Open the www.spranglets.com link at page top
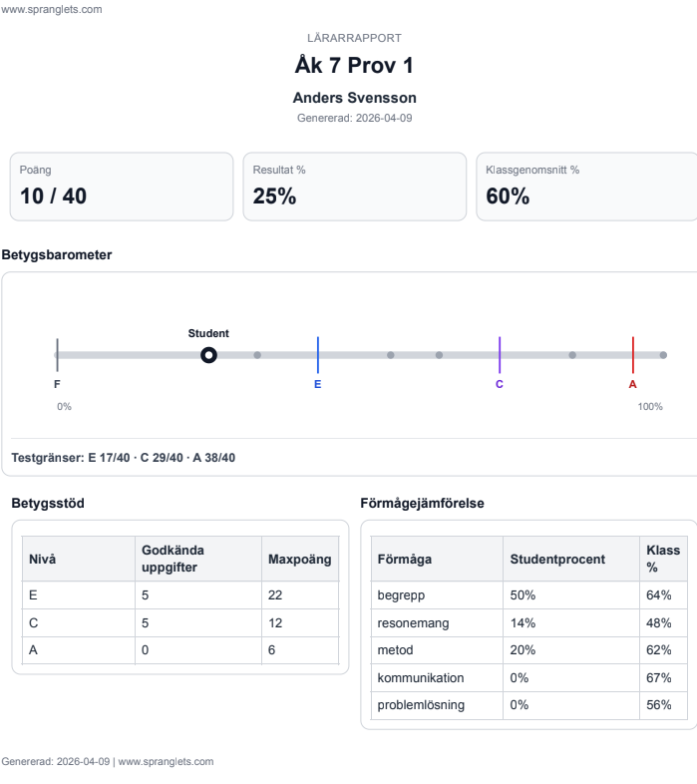This screenshot has height=784, width=697. (x=51, y=10)
